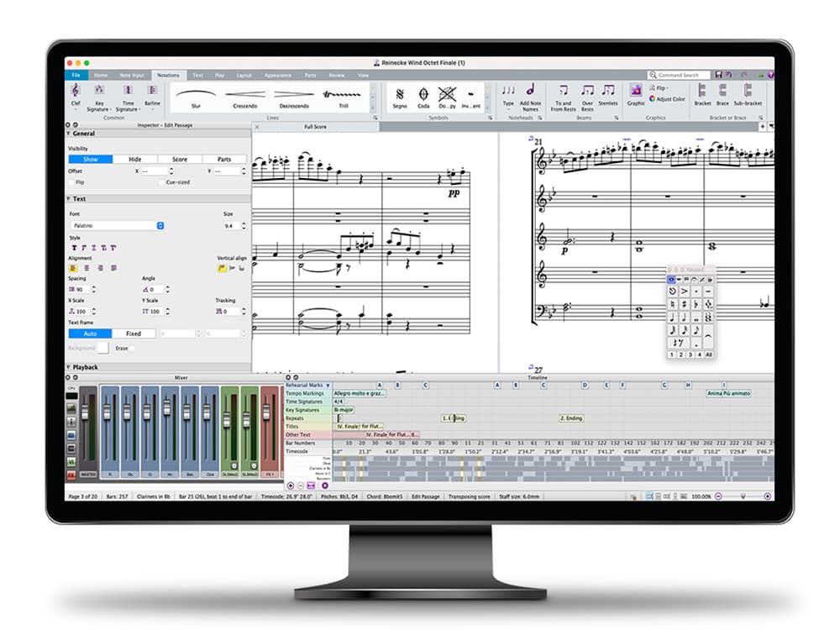Click the Command Search field
840x630 pixels.
(680, 75)
